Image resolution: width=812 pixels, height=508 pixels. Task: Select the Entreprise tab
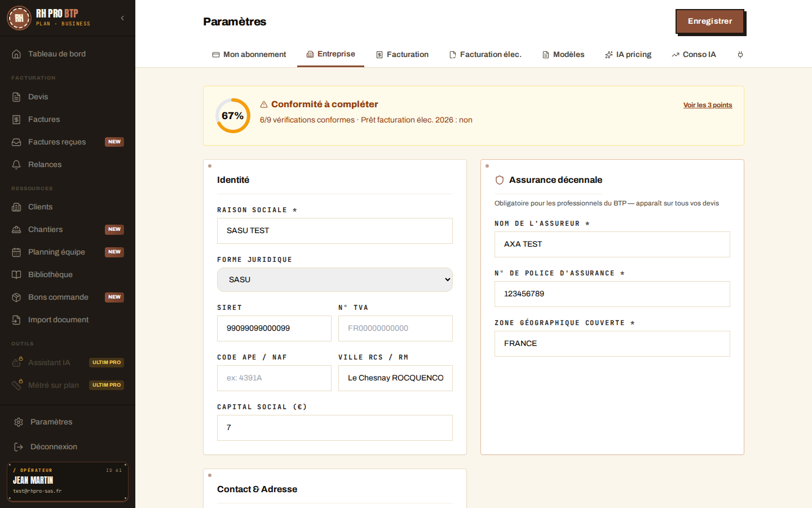[x=330, y=54]
